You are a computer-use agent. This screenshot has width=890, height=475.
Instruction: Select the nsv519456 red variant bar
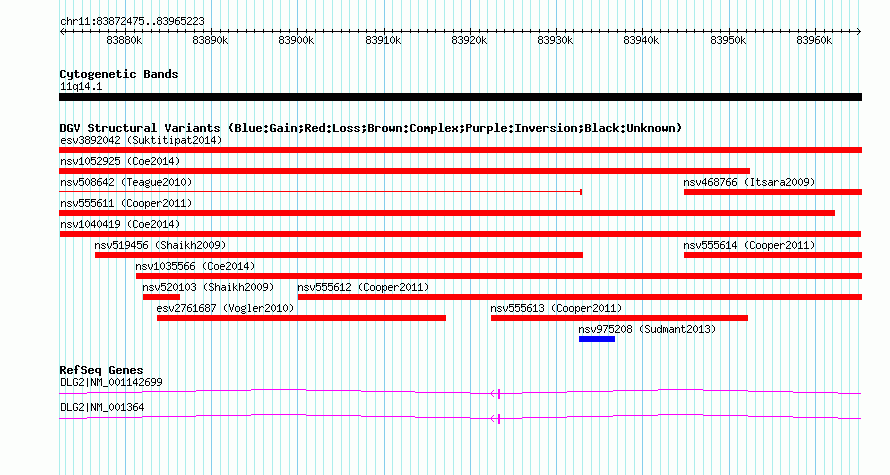point(339,255)
